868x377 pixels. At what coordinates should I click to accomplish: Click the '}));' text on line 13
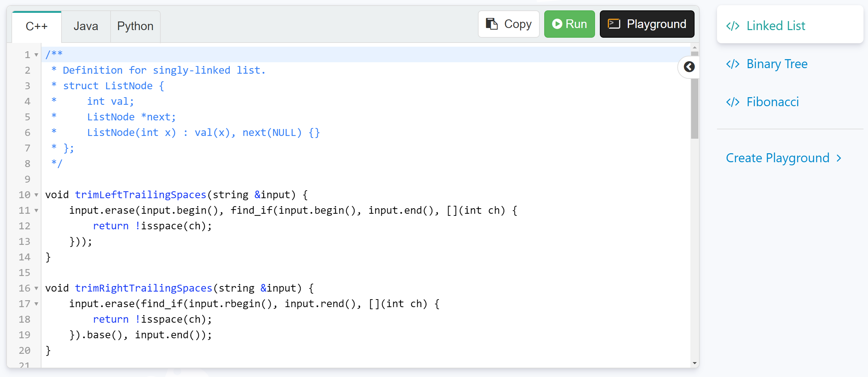click(81, 241)
